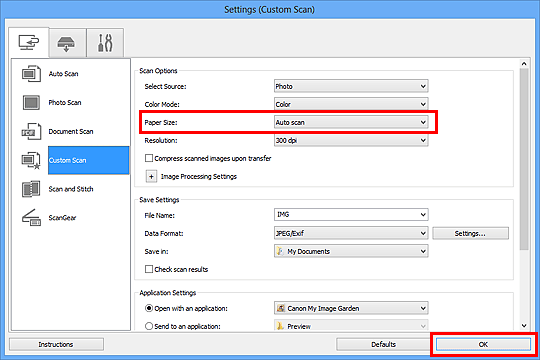Open the Resolution dropdown
Image resolution: width=540 pixels, height=360 pixels.
(x=351, y=140)
